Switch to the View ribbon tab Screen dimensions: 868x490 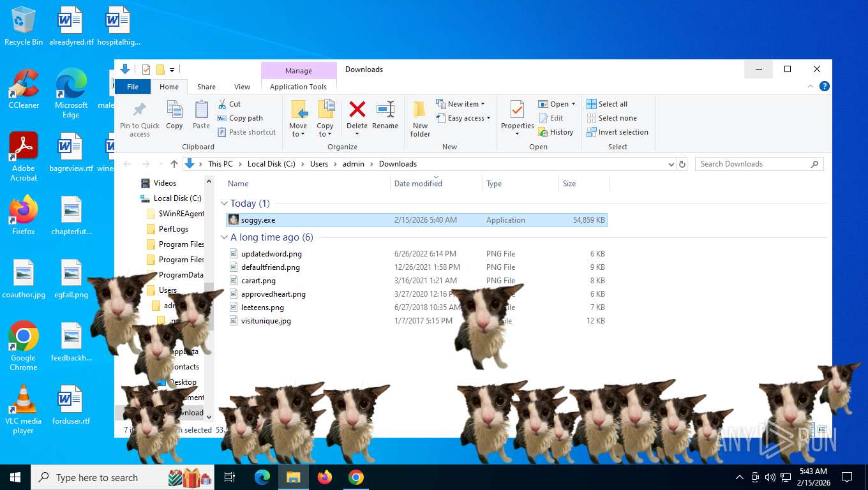(242, 87)
